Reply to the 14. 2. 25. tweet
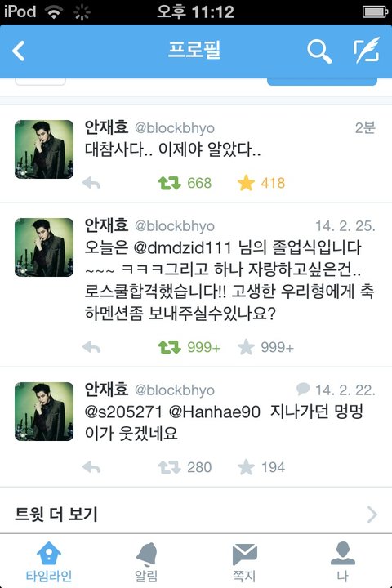 pos(91,347)
